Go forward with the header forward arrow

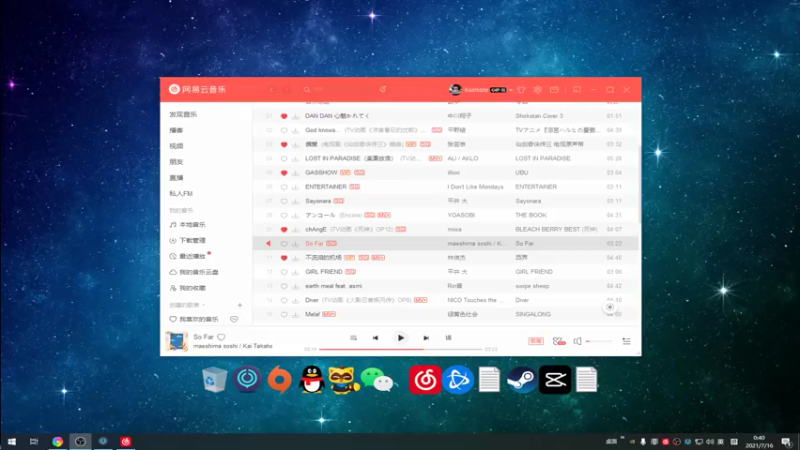(287, 90)
